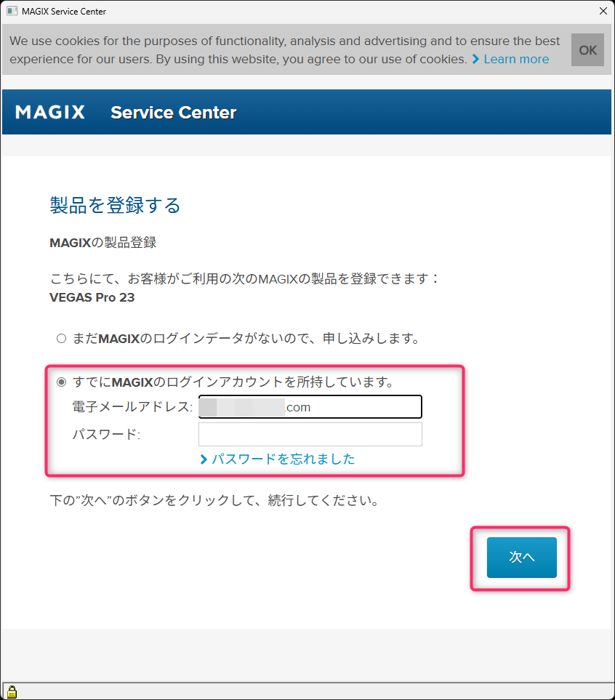Click the MAGIX Service Center window icon
615x700 pixels.
(x=12, y=11)
